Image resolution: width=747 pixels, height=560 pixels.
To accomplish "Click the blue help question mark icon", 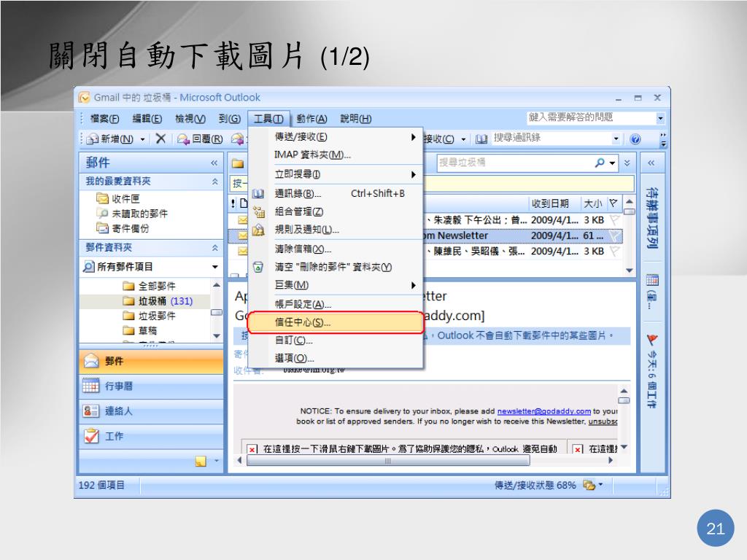I will [x=635, y=139].
